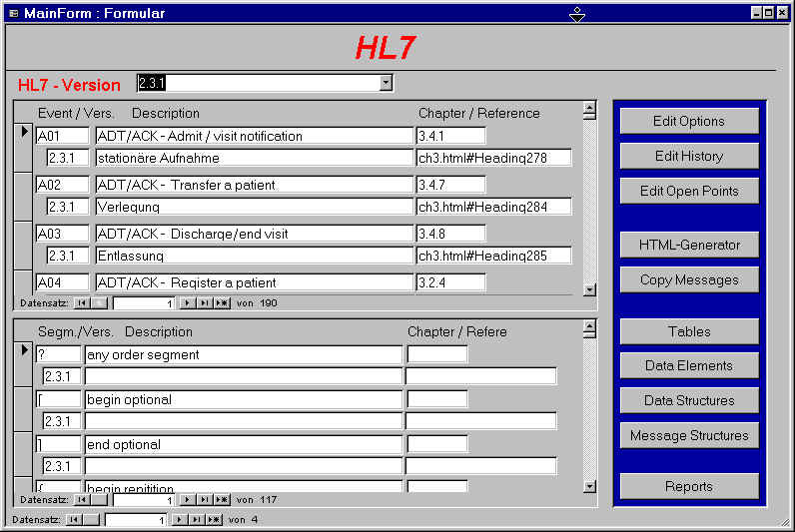Click the 'any order segment' description field

243,354
